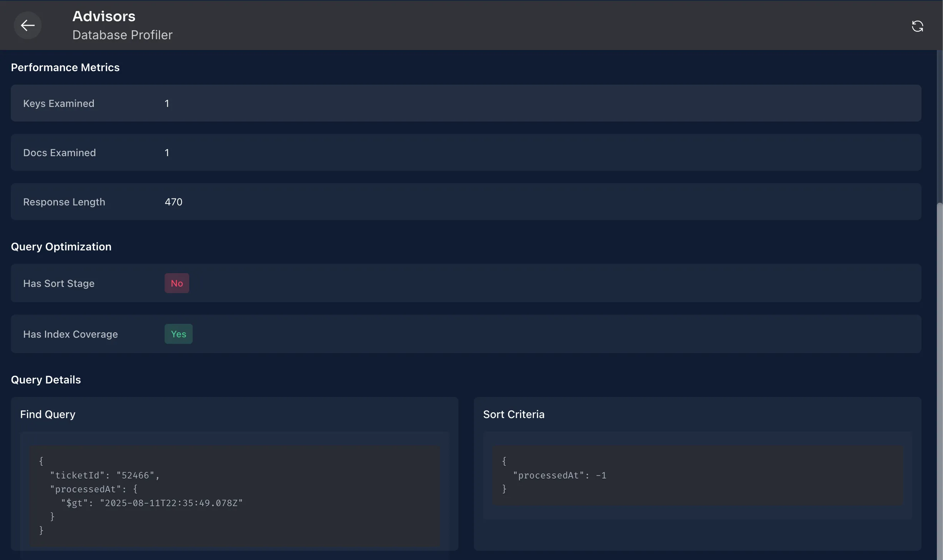Click the vertical scrollbar thumb

940,381
